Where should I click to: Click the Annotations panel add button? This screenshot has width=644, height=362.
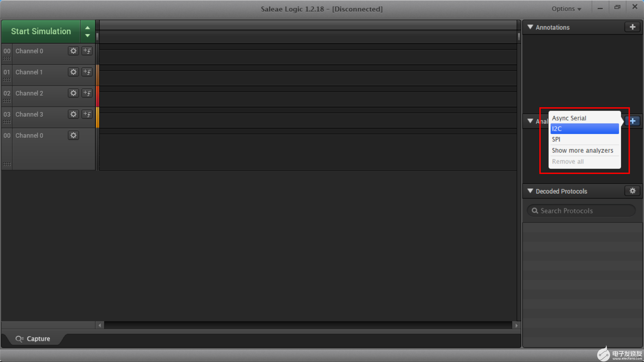(632, 27)
